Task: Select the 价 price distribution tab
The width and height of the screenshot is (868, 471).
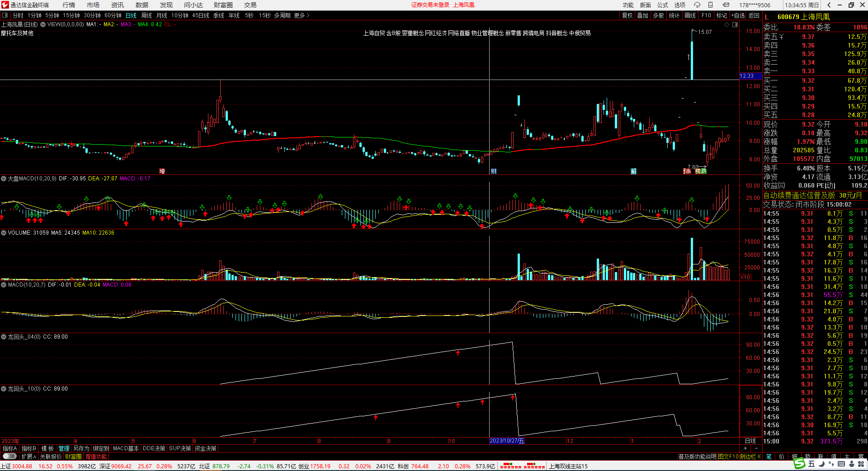Action: pos(782,457)
